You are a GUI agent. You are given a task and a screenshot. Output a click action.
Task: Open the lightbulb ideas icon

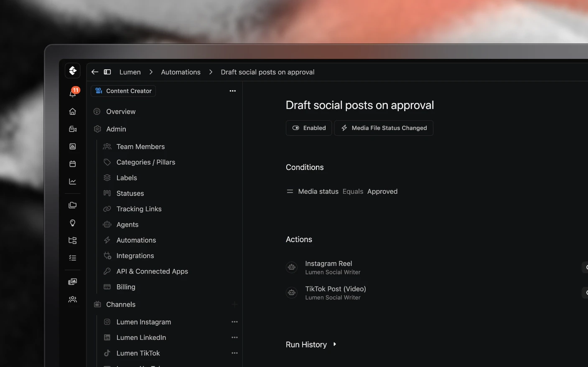[x=73, y=223]
